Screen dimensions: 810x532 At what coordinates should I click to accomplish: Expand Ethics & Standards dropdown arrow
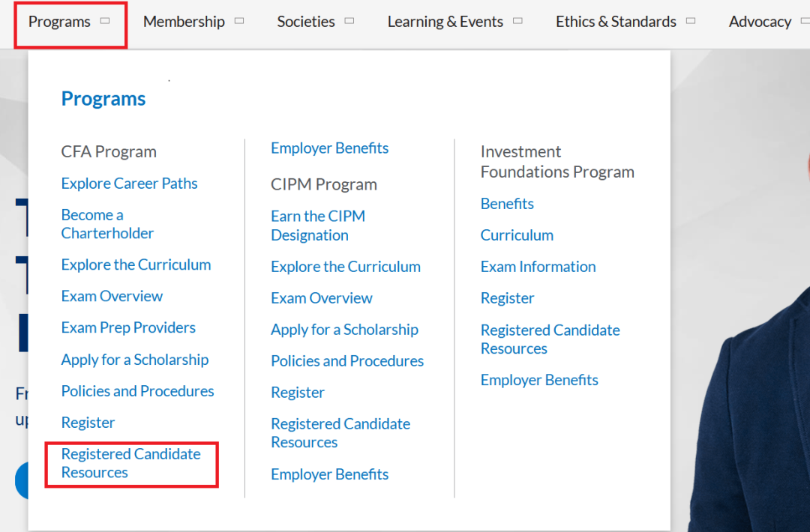pyautogui.click(x=691, y=21)
